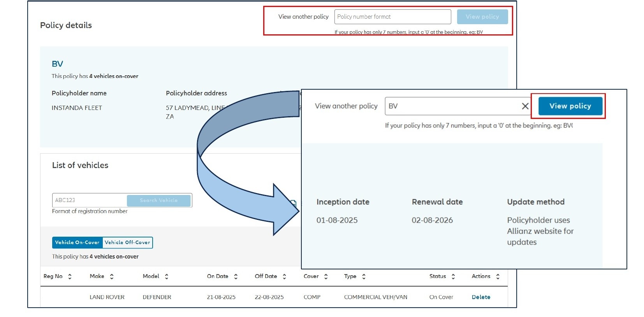Image resolution: width=644 pixels, height=317 pixels.
Task: Sort table by Off Date column arrows
Action: [284, 276]
